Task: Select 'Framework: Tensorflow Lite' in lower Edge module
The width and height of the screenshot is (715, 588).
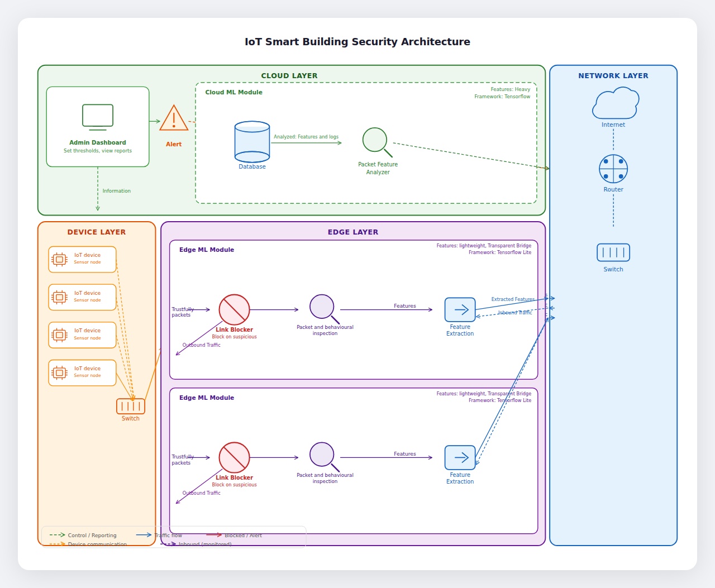Action: point(500,400)
